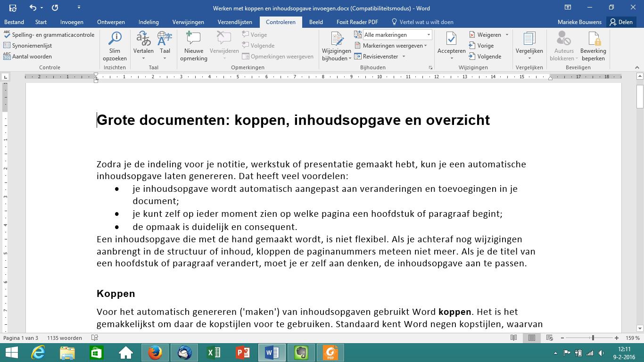
Task: Click the 'Vertel wat u wilt doen' search box
Action: (x=422, y=22)
